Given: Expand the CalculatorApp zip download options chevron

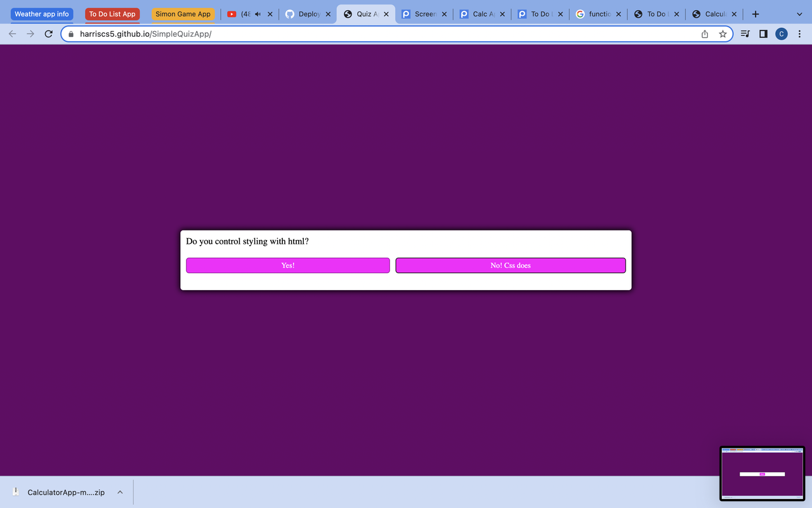Looking at the screenshot, I should pyautogui.click(x=120, y=491).
